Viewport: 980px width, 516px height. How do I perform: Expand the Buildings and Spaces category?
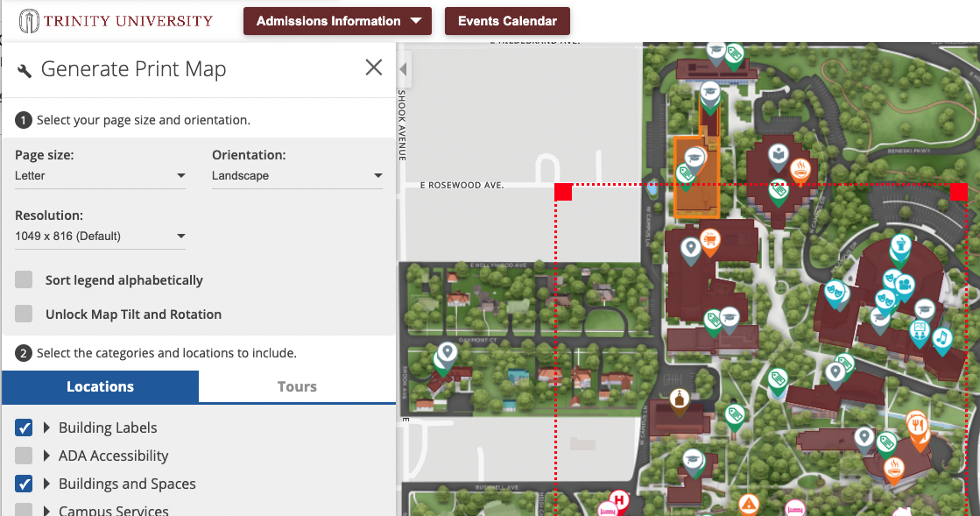point(46,484)
